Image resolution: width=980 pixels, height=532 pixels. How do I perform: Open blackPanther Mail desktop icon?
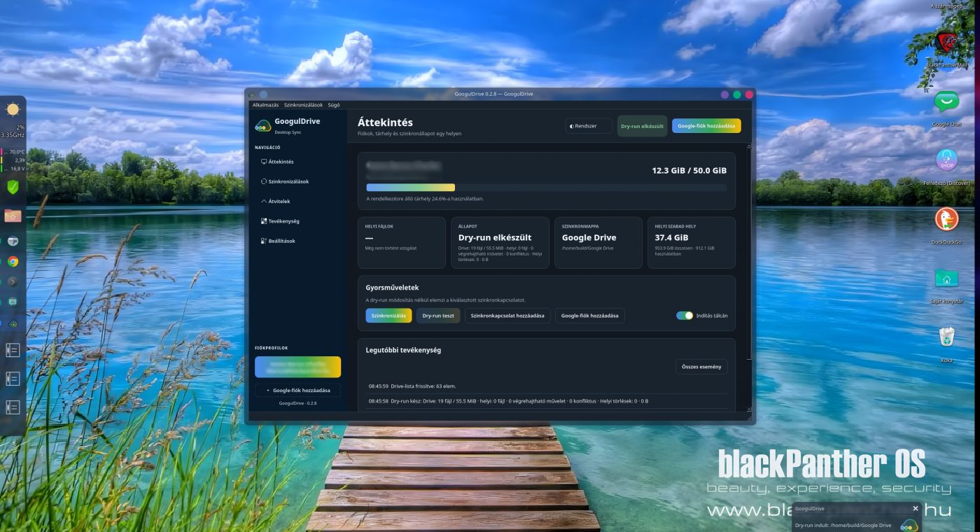coord(946,42)
